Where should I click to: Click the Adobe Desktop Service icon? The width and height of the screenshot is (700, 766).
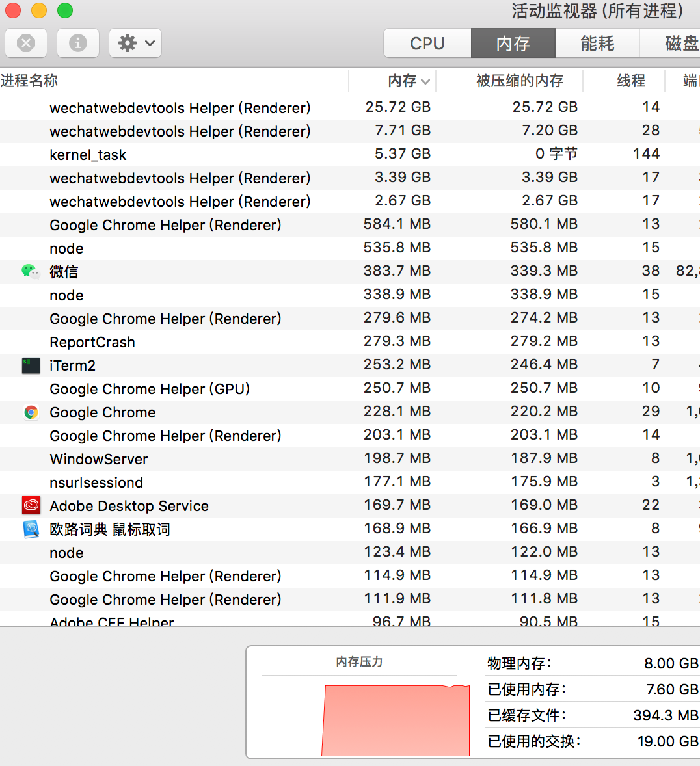(31, 506)
